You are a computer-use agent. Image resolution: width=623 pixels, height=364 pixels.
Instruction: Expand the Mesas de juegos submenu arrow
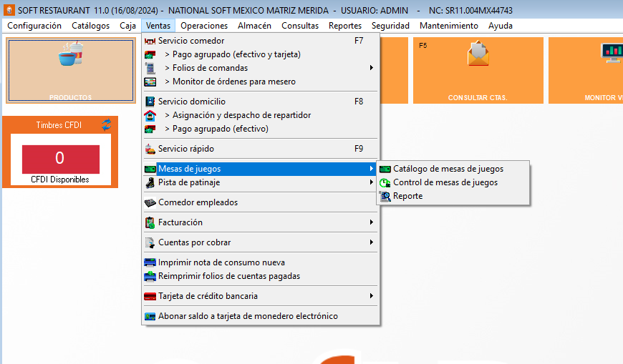pos(371,169)
